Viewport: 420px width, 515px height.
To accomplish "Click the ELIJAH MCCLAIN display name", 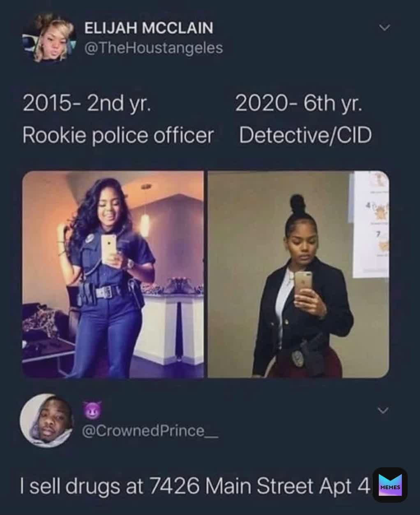I will pyautogui.click(x=149, y=28).
